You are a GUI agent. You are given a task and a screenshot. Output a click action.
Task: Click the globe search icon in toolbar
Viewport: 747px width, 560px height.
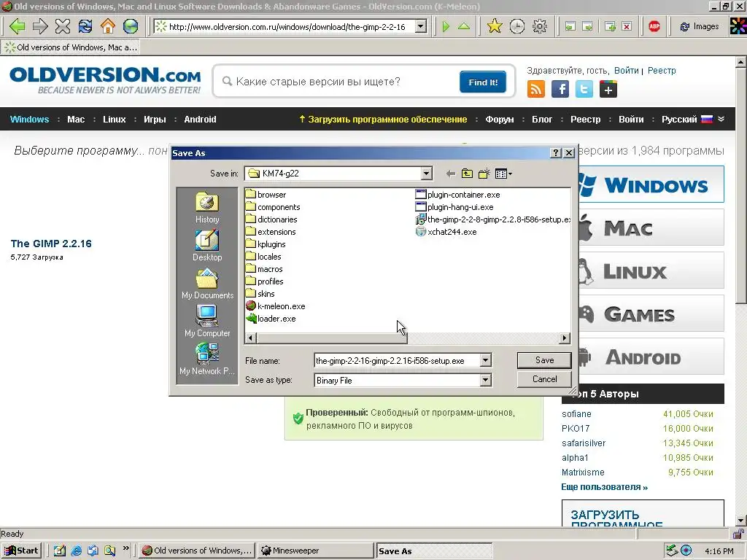[131, 26]
